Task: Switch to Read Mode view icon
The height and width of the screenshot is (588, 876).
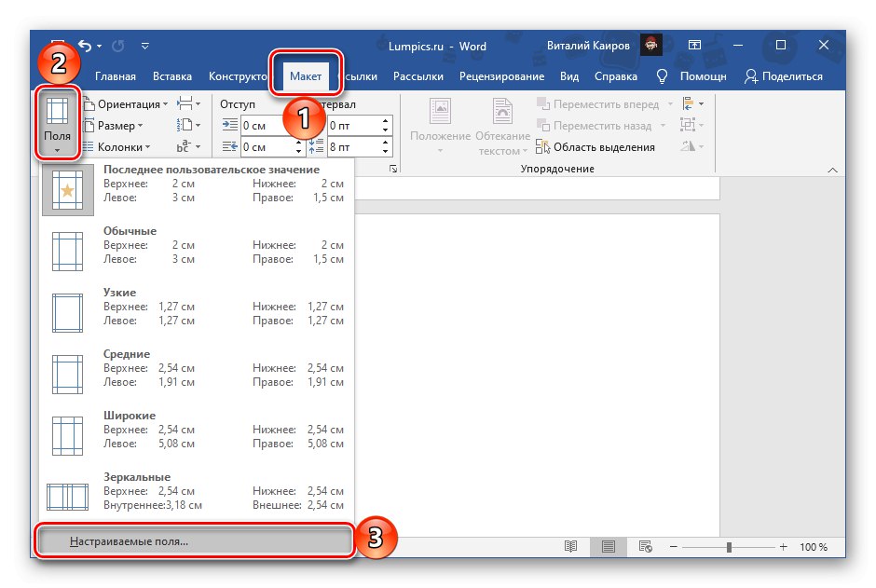Action: click(x=570, y=547)
